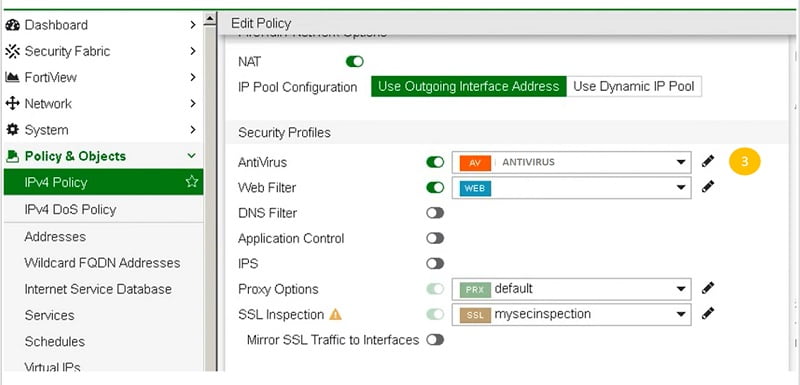Click the Security Fabric sidebar icon

tap(12, 51)
